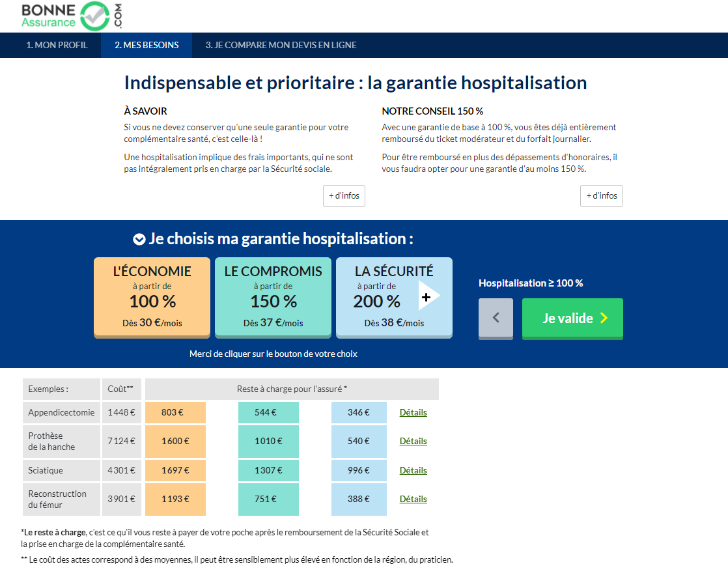Open Détails link for Appendicectomie
728x577 pixels.
pos(413,412)
